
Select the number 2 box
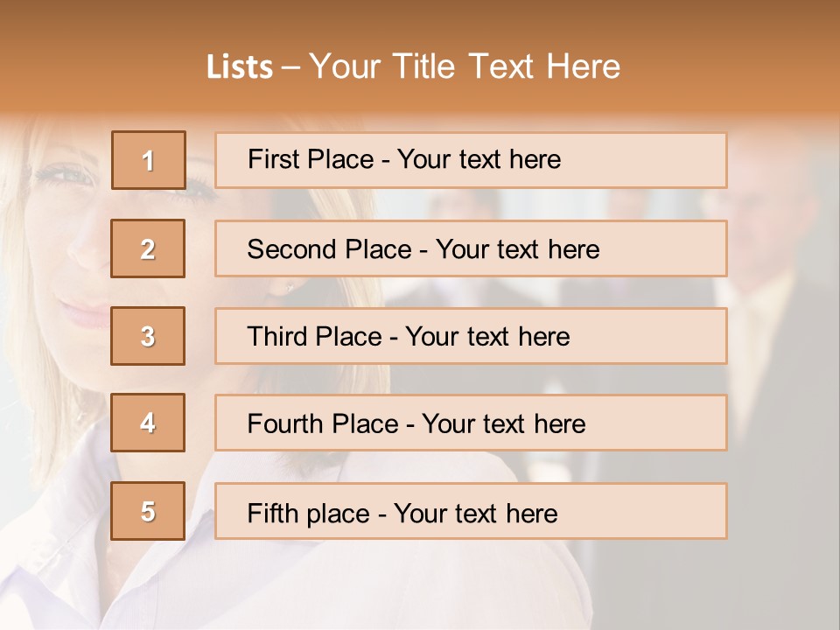(x=148, y=248)
